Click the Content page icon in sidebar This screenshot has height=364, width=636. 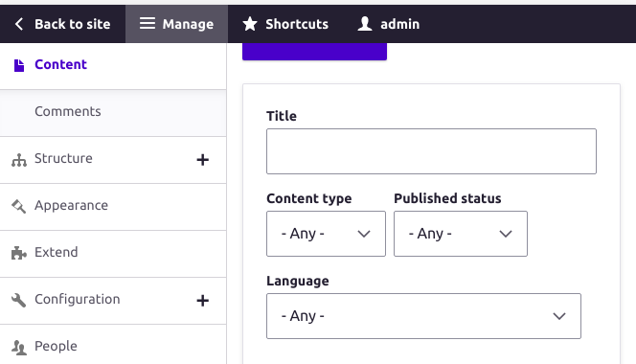pyautogui.click(x=19, y=65)
